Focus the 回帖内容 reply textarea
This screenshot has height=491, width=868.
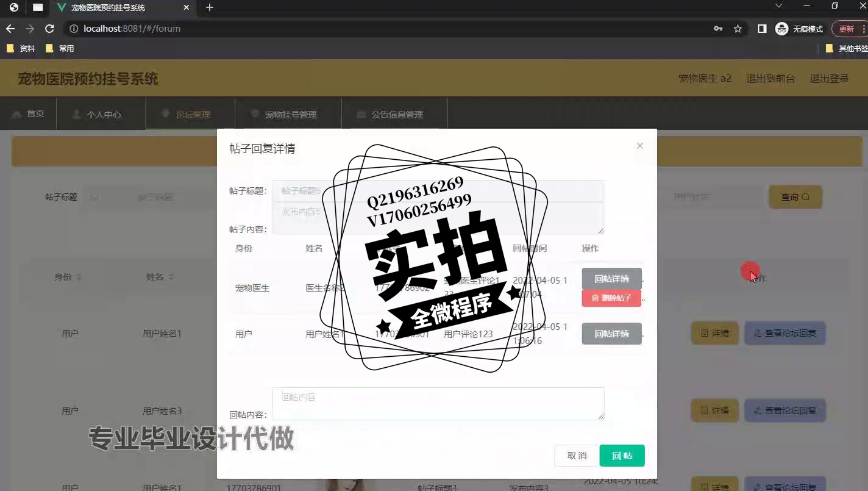tap(438, 404)
